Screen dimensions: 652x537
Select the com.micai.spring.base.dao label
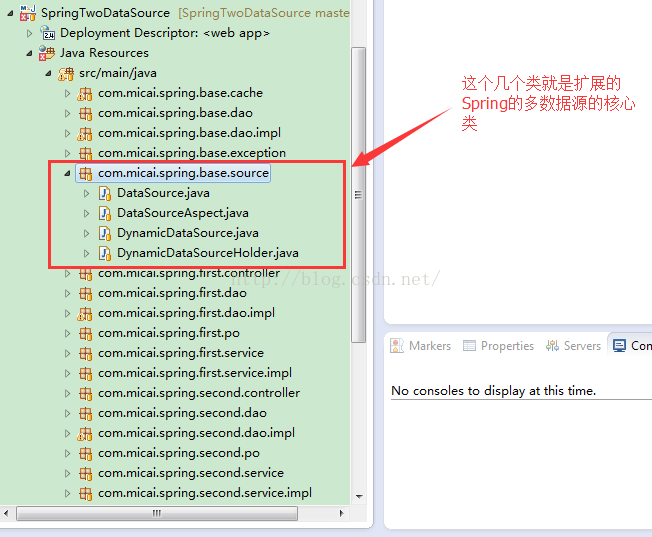(175, 113)
